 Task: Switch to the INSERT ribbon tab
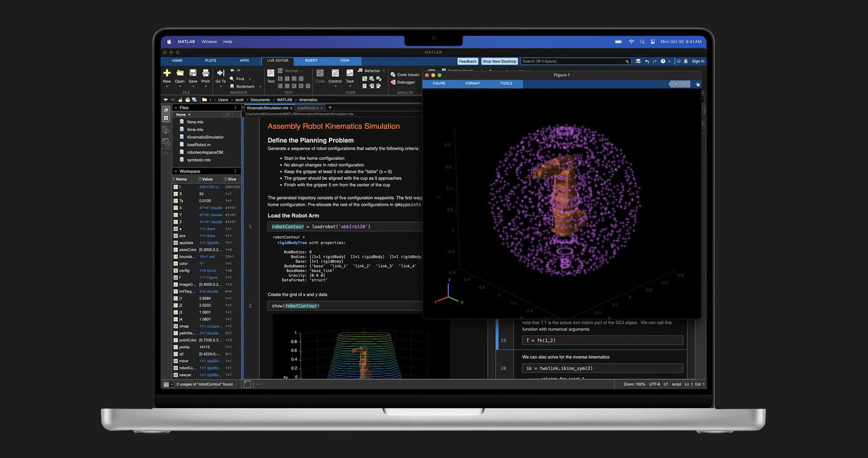[311, 61]
